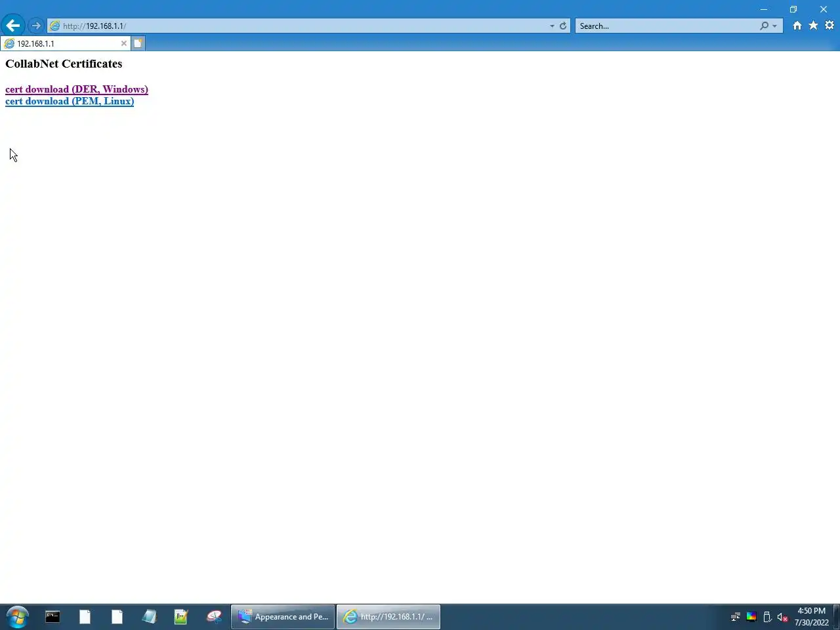The height and width of the screenshot is (630, 840).
Task: Refresh the page using the reload icon
Action: click(x=563, y=26)
